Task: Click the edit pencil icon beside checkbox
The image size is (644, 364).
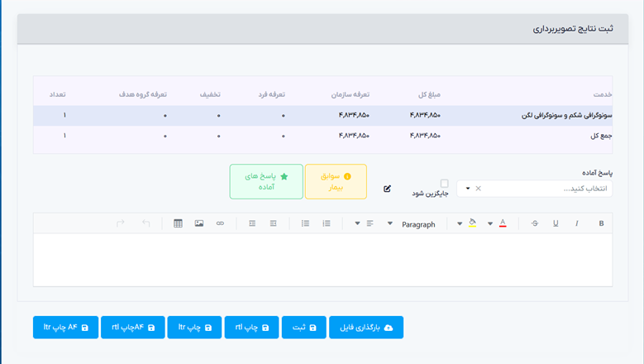Action: [x=387, y=189]
